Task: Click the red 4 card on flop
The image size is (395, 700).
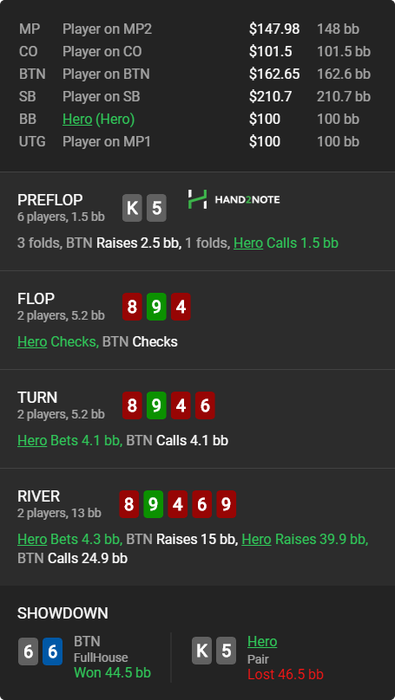Action: click(x=181, y=307)
